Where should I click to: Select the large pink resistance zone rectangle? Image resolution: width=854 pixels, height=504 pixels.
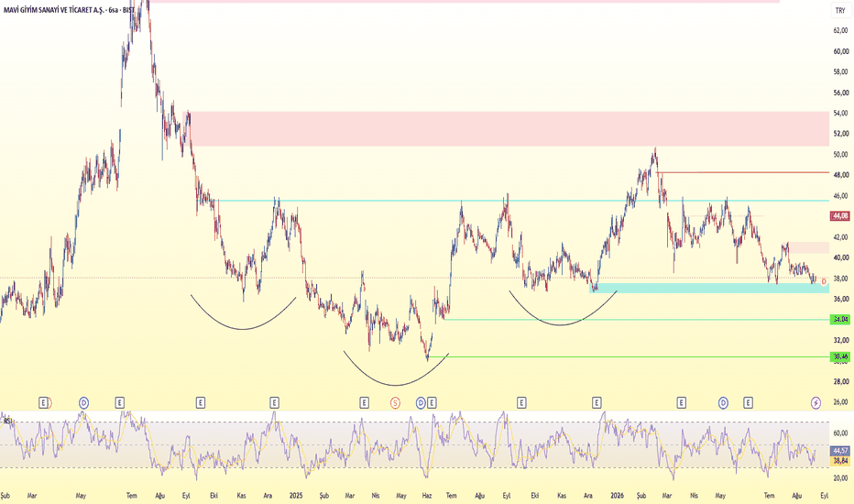(509, 128)
